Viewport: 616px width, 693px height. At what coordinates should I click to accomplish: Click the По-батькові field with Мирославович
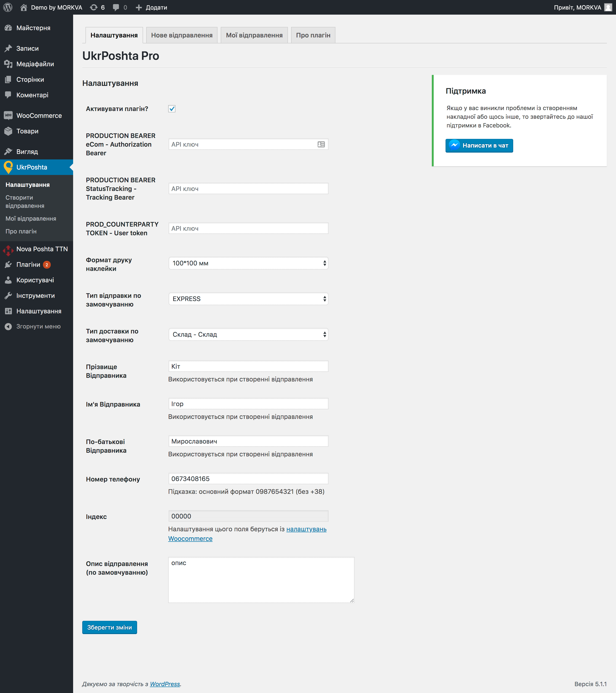[x=248, y=441]
